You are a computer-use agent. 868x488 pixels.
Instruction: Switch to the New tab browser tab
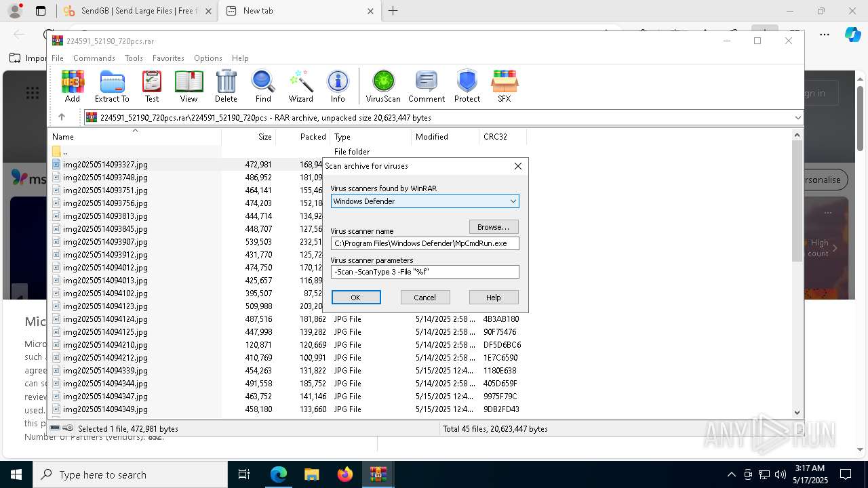point(300,11)
